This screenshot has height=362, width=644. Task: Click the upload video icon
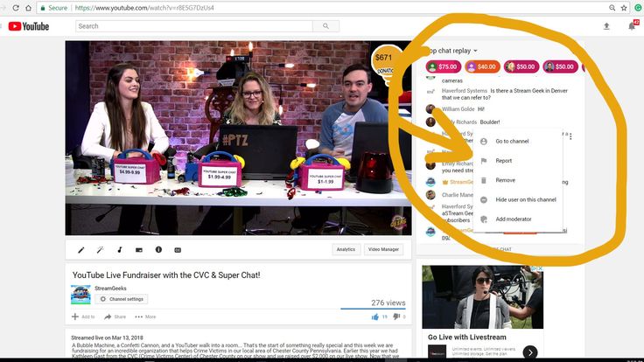606,26
